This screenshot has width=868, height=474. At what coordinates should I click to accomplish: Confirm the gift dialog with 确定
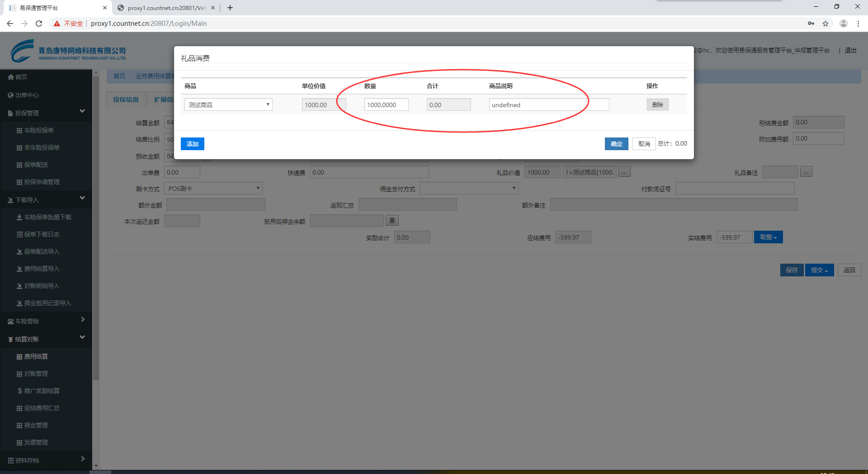coord(617,144)
